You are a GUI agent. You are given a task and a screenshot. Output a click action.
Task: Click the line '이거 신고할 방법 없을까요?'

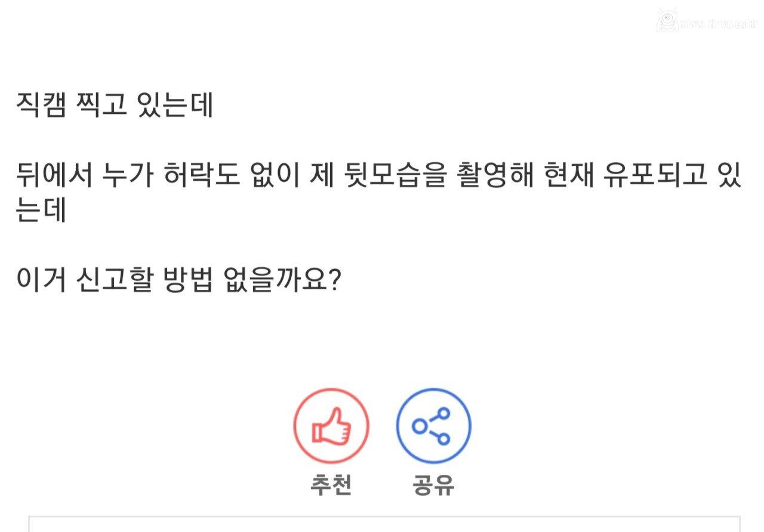click(x=178, y=279)
